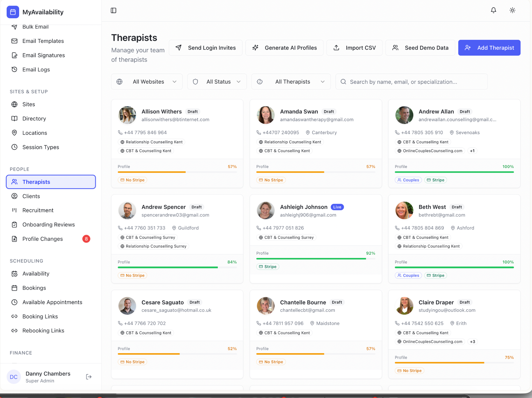
Task: Click the red 8 badge on Profile Changes
Action: (86, 239)
